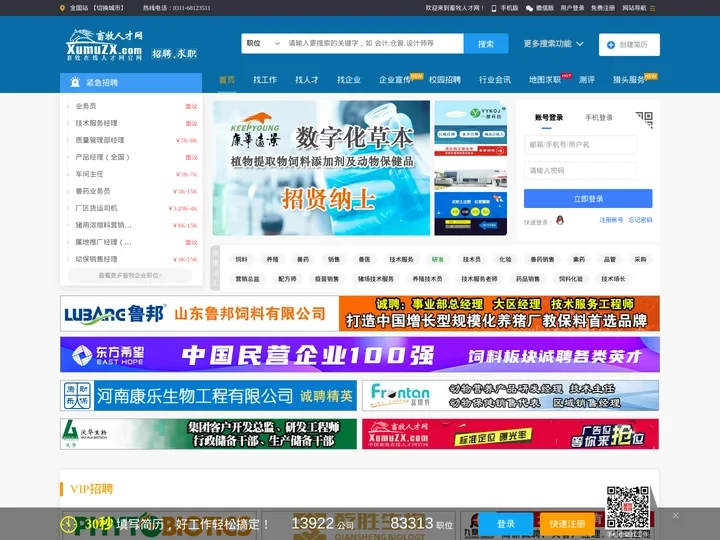Click the KeepYoung main banner image

(x=321, y=168)
